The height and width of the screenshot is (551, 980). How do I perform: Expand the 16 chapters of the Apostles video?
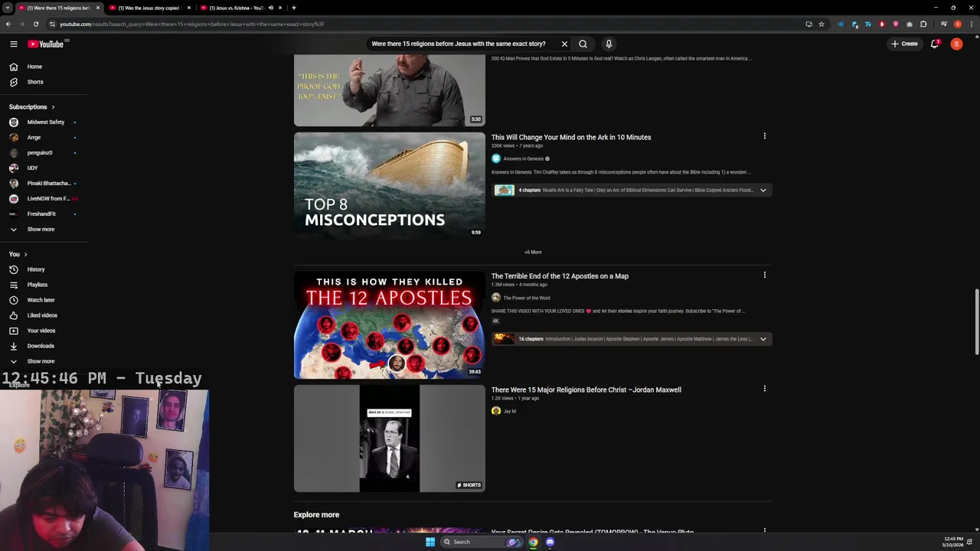[763, 339]
